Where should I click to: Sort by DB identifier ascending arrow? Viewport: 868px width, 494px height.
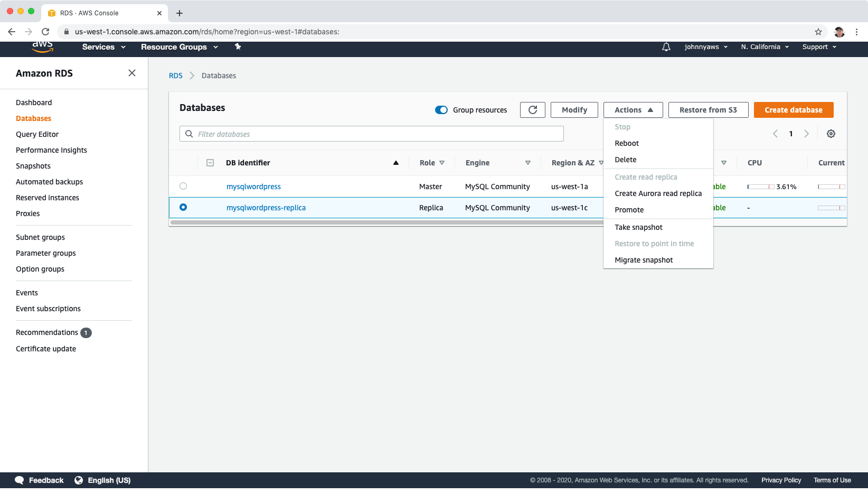click(396, 163)
